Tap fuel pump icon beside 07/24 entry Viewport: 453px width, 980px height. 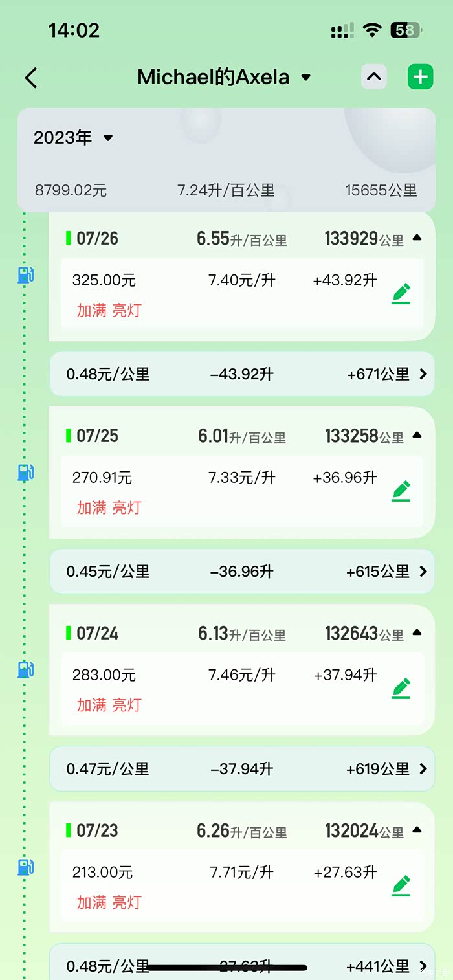[x=25, y=669]
